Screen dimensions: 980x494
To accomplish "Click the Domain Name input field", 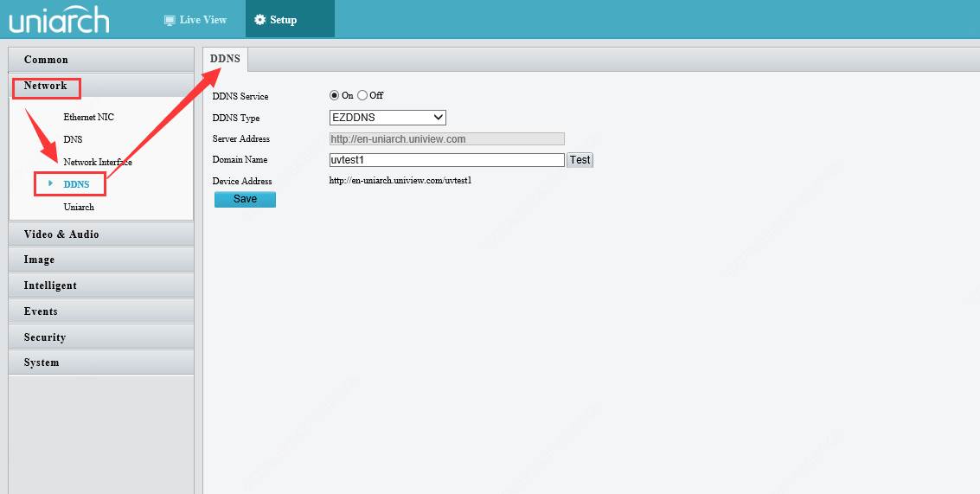I will pos(447,160).
